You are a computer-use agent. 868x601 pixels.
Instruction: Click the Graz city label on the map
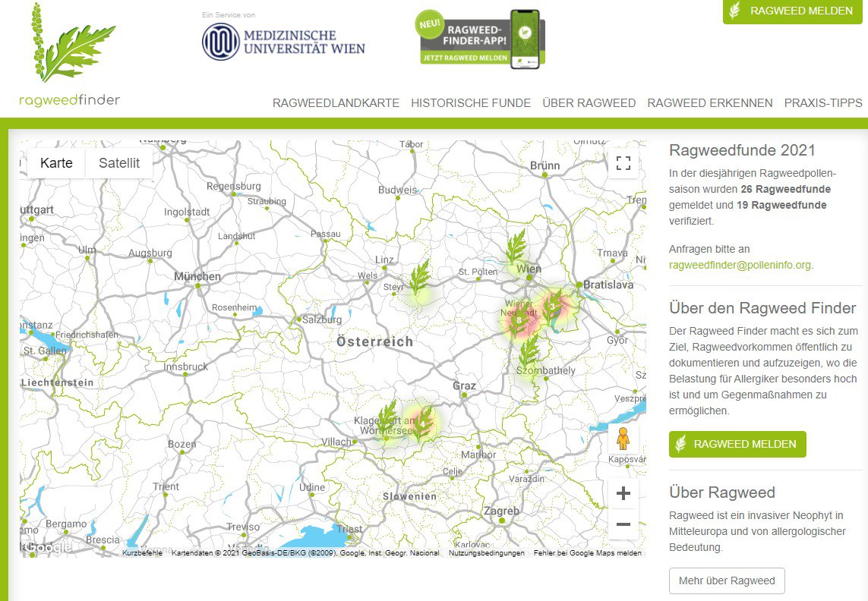coord(464,385)
